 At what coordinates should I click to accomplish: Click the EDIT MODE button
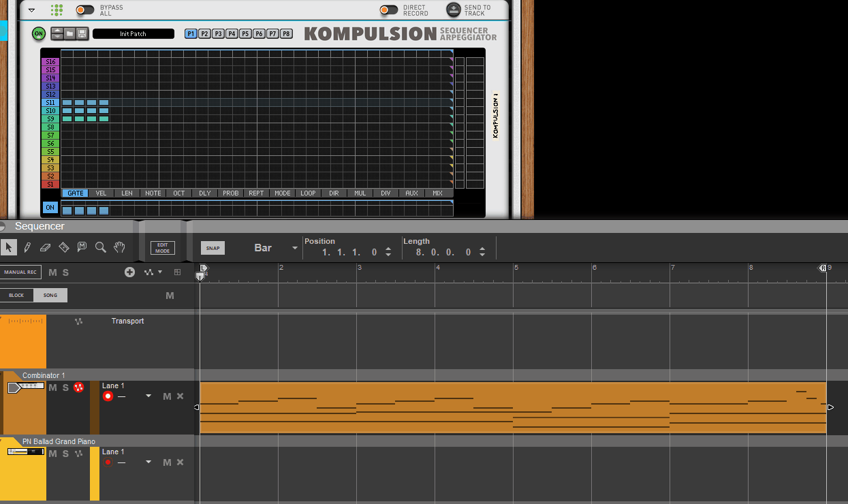coord(162,248)
